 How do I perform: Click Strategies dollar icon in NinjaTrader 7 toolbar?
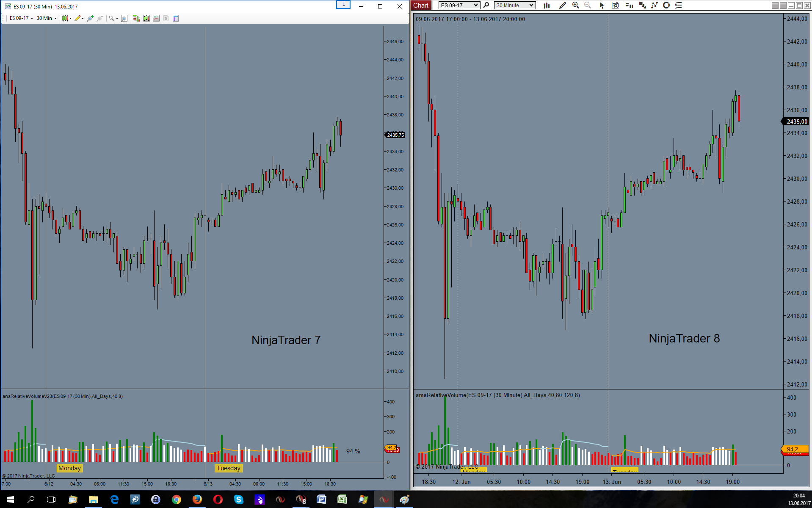[166, 18]
